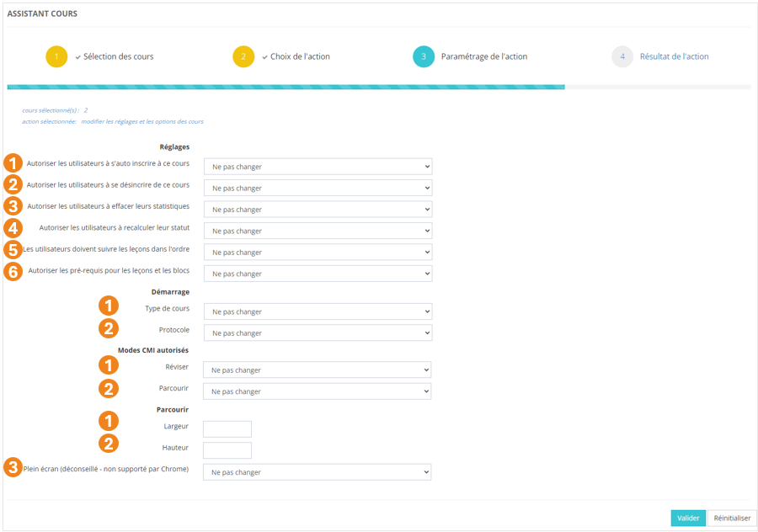Open the 'Type de cours' dropdown
The image size is (758, 532).
[x=318, y=311]
